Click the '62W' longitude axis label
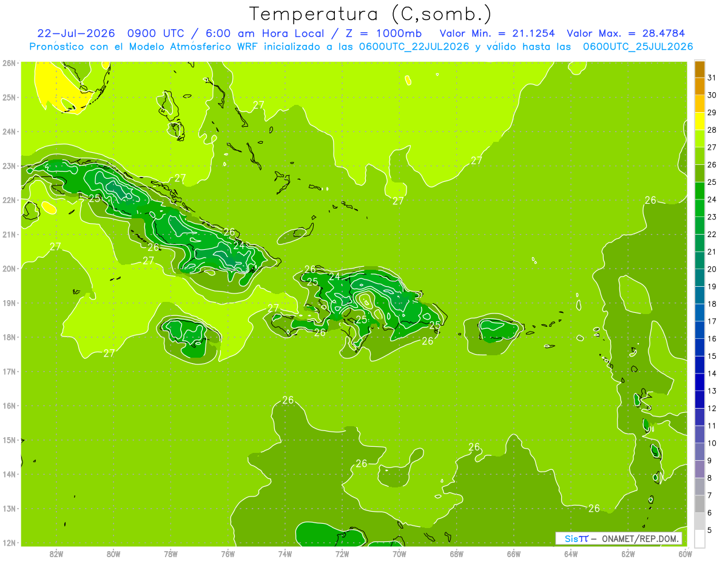The height and width of the screenshot is (562, 728). [628, 554]
